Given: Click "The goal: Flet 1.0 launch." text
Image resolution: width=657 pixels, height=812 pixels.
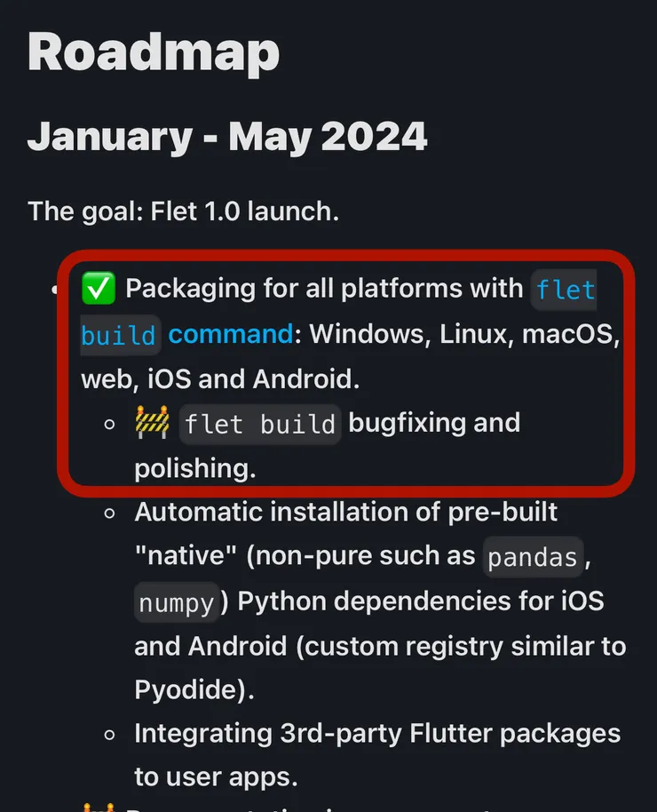Looking at the screenshot, I should [184, 211].
